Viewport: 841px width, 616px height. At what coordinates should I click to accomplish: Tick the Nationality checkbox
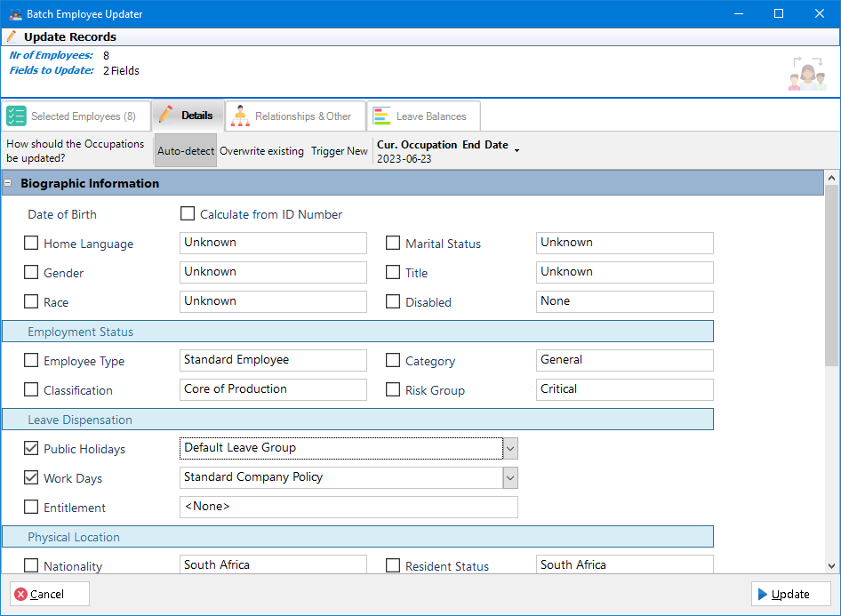(31, 565)
